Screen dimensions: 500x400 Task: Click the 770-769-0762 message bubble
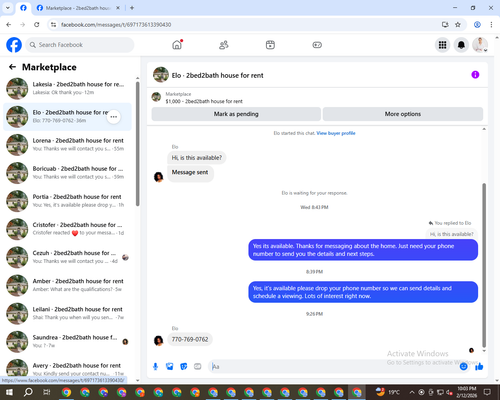click(x=190, y=339)
